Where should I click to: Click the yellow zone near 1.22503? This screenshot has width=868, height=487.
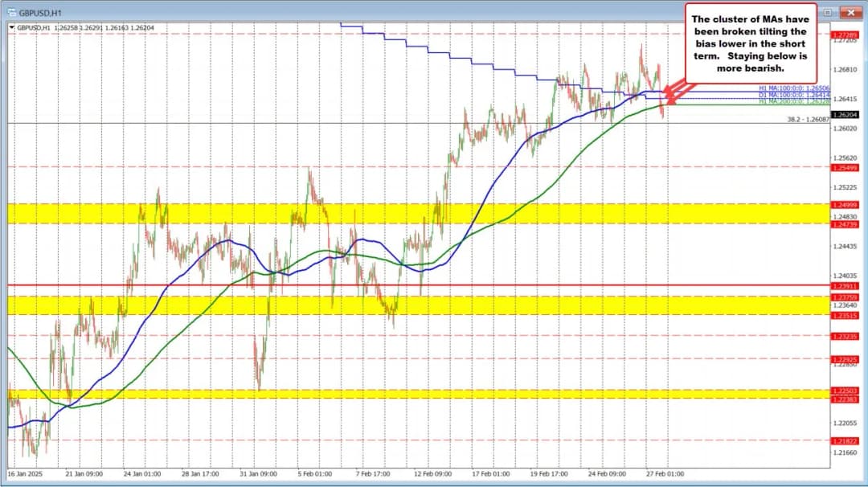tap(402, 394)
